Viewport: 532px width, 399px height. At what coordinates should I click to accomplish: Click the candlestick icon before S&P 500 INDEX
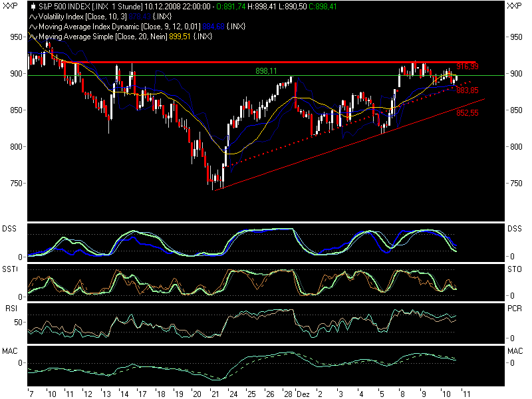coord(33,7)
